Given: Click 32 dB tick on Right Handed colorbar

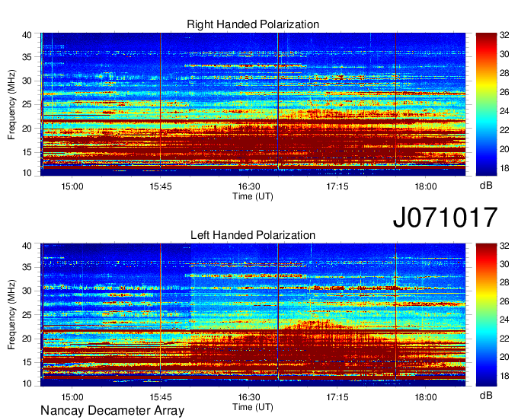Looking at the screenshot, I should [x=504, y=35].
